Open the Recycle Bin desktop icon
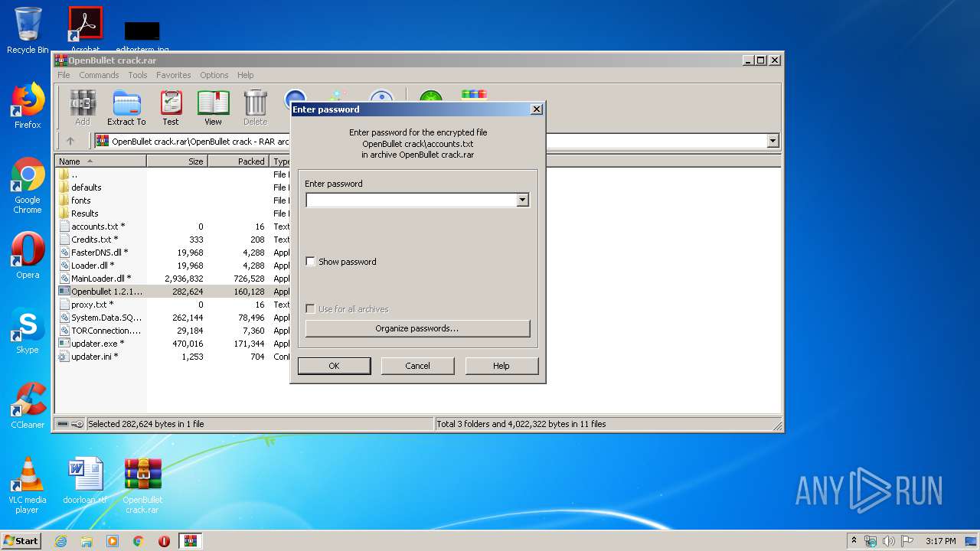This screenshot has height=551, width=980. pyautogui.click(x=28, y=30)
